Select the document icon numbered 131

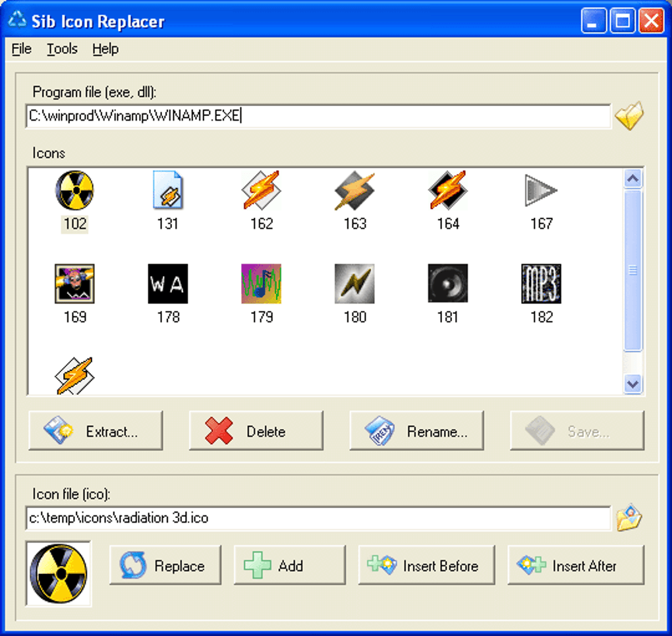[168, 190]
